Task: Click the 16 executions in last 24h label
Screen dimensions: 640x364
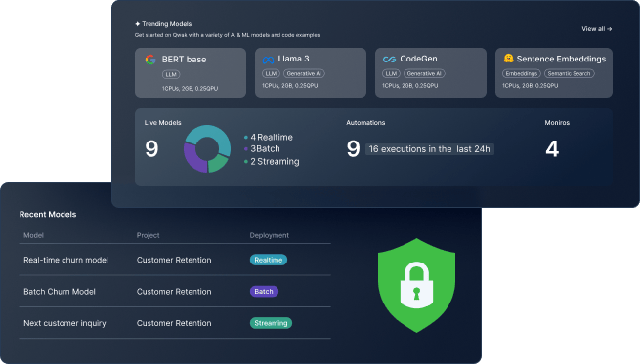Action: pos(429,149)
